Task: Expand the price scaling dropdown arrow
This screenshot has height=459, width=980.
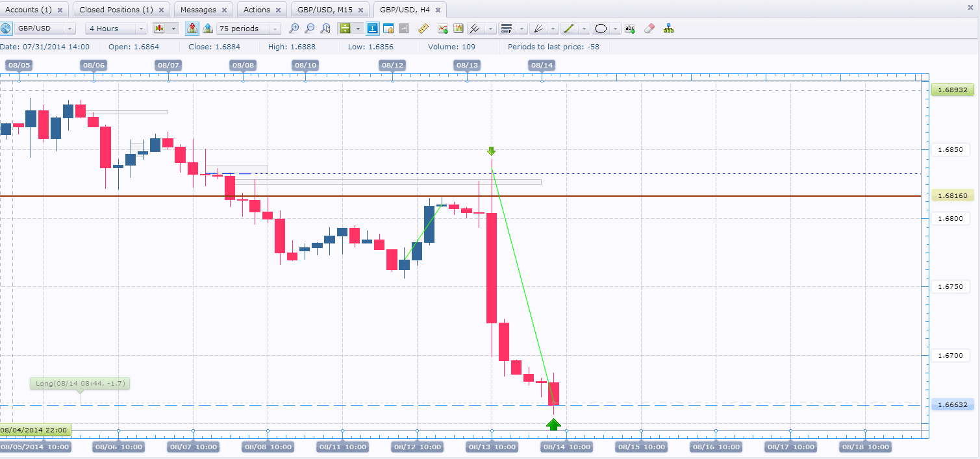Action: [x=358, y=29]
